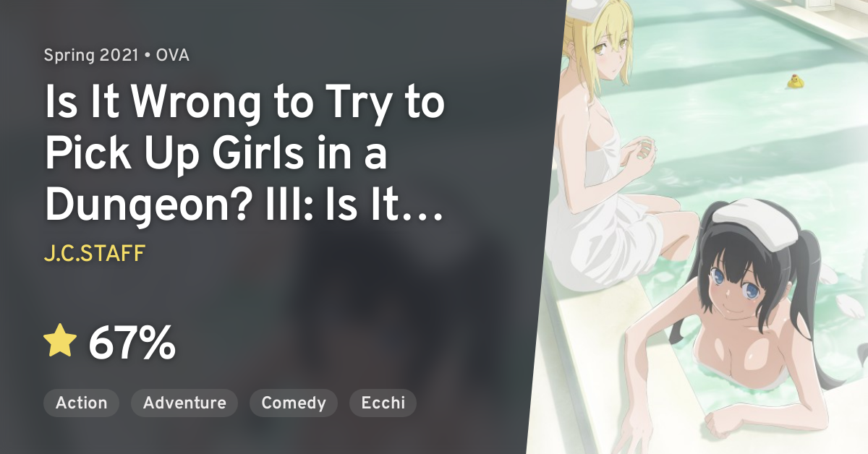
Task: Choose the Comedy genre tag
Action: [x=294, y=403]
